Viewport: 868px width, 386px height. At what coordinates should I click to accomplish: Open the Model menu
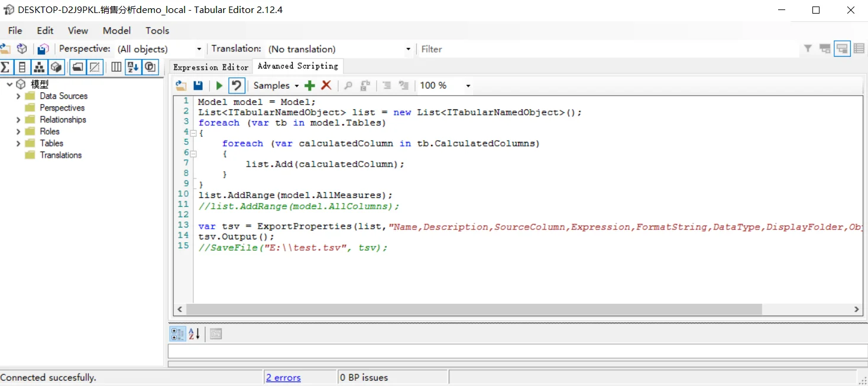coord(117,31)
